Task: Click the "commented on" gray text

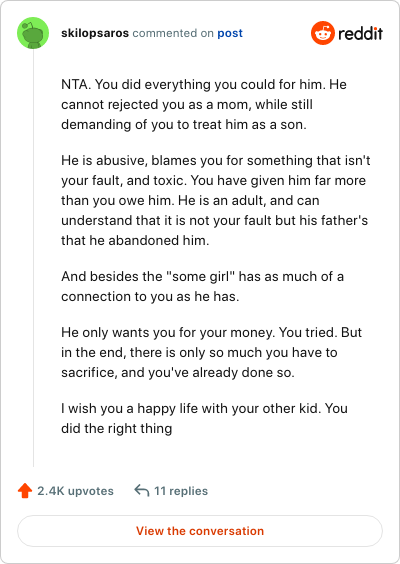Action: (173, 33)
